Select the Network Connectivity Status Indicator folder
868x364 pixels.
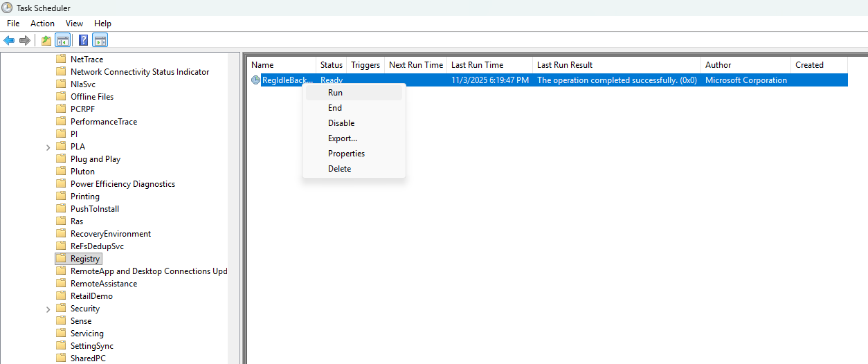point(140,72)
